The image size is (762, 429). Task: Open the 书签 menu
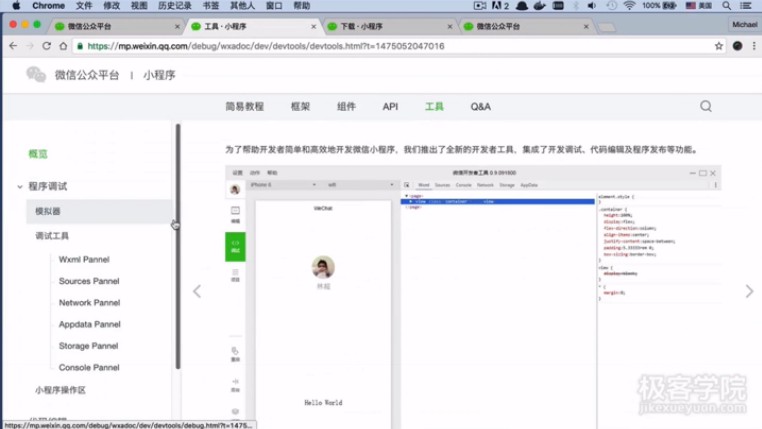click(211, 6)
